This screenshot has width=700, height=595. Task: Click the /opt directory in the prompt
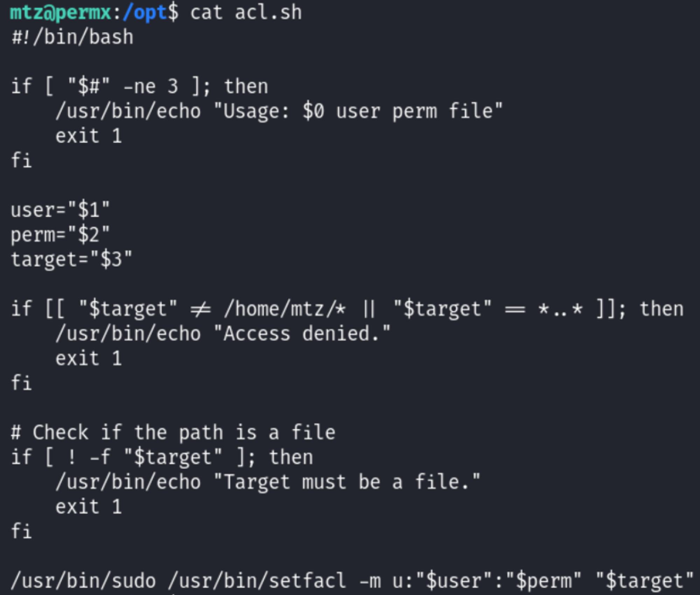click(145, 13)
